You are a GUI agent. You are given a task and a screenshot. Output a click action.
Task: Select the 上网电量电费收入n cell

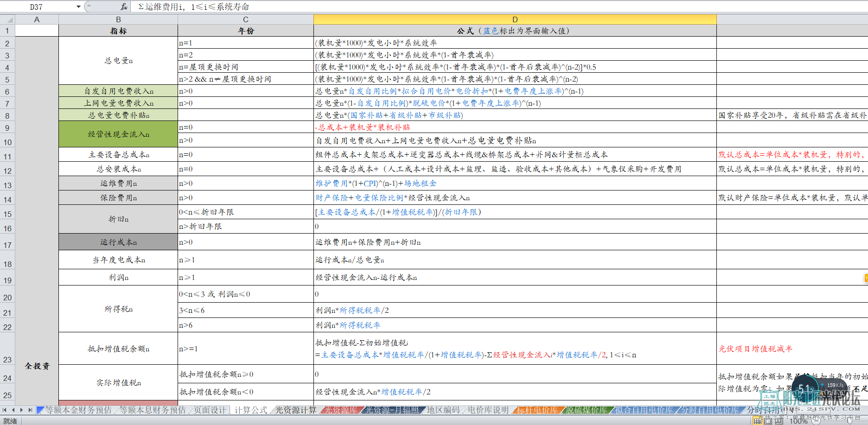118,103
